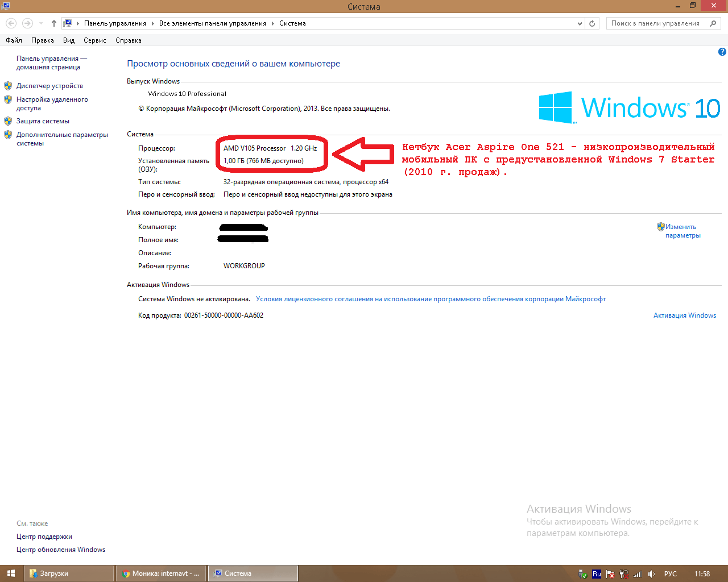This screenshot has width=728, height=582.
Task: Go up one level with the Up arrow
Action: pos(54,23)
